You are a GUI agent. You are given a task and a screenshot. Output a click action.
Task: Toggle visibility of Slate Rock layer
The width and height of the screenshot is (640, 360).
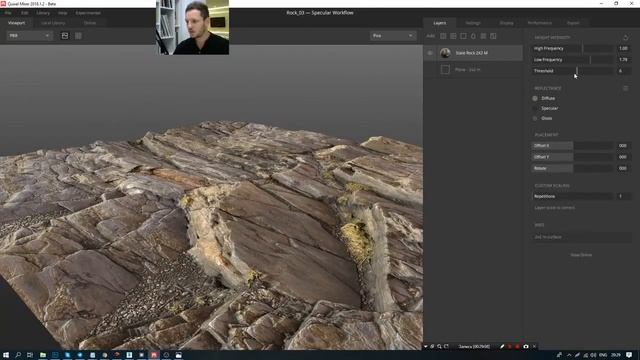pos(430,53)
